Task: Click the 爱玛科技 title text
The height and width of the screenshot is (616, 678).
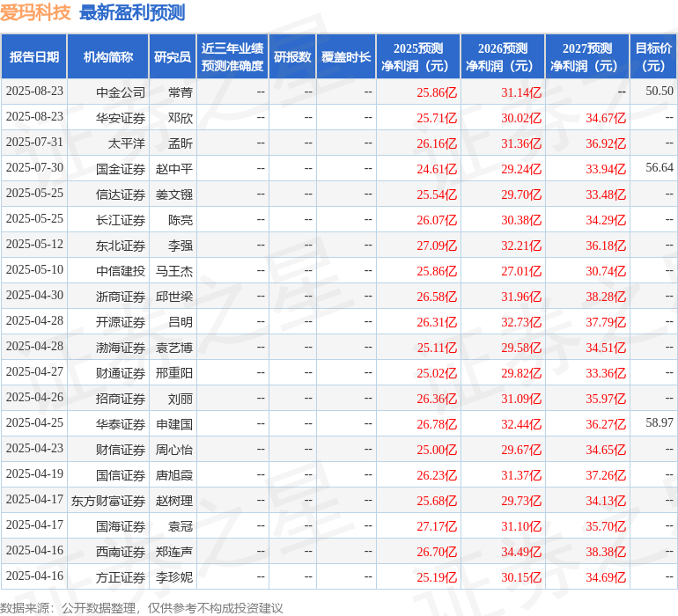Action: [x=35, y=12]
